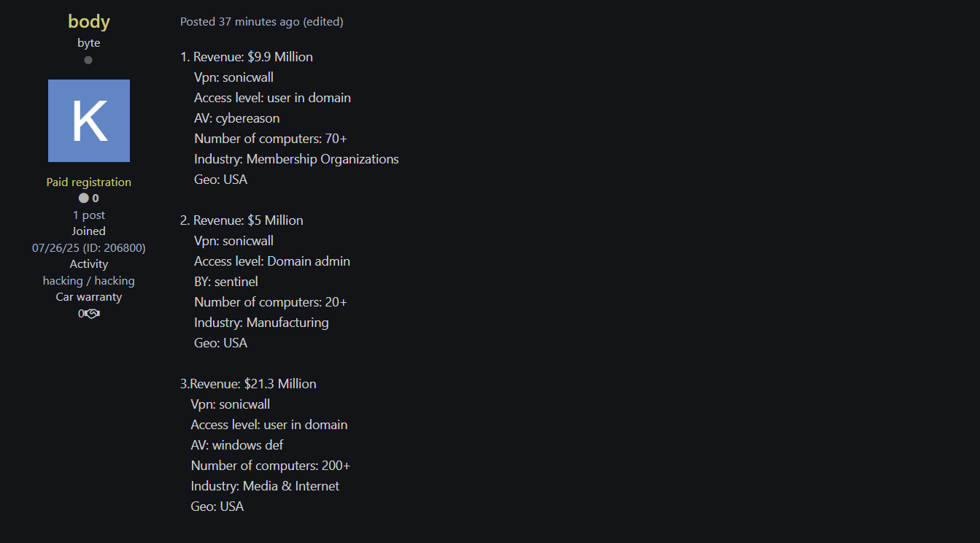Screen dimensions: 980x543
Task: Click the handshake deals icon
Action: tap(92, 314)
